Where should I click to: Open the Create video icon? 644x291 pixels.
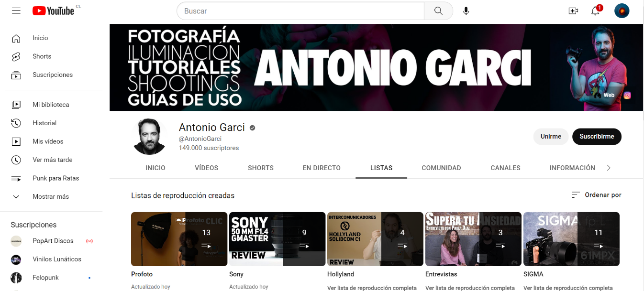pyautogui.click(x=573, y=11)
